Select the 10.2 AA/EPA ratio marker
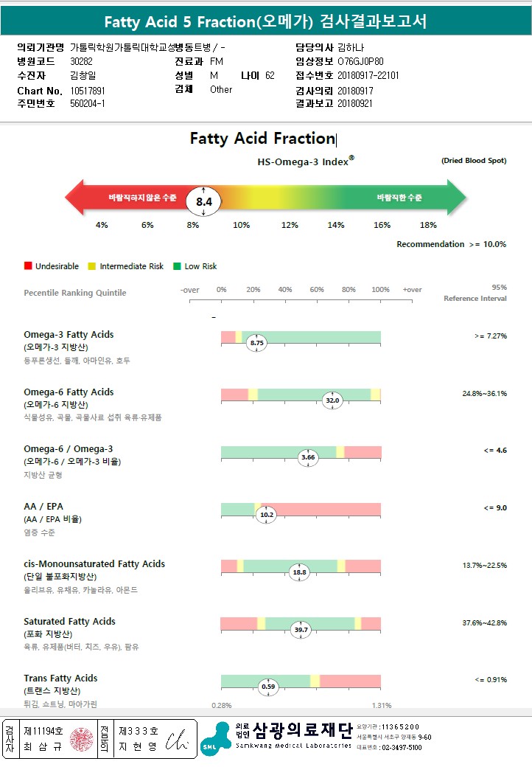Image resolution: width=532 pixels, height=767 pixels. point(266,515)
